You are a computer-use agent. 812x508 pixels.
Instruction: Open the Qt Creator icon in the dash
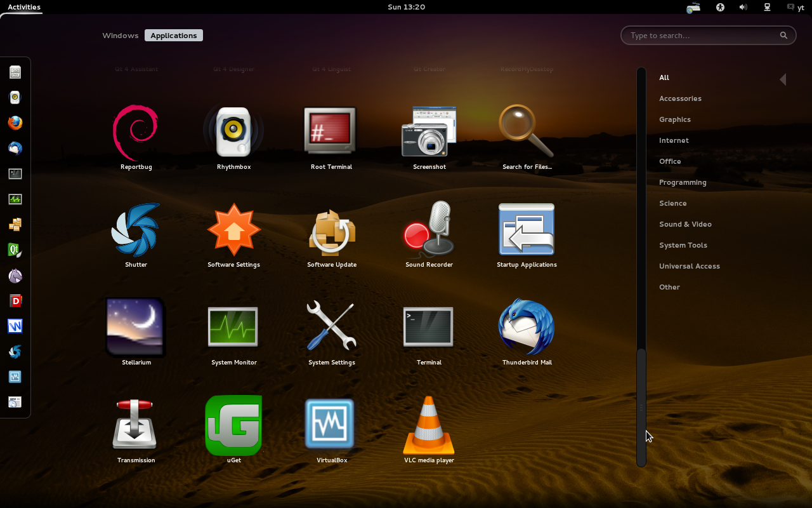[x=15, y=250]
